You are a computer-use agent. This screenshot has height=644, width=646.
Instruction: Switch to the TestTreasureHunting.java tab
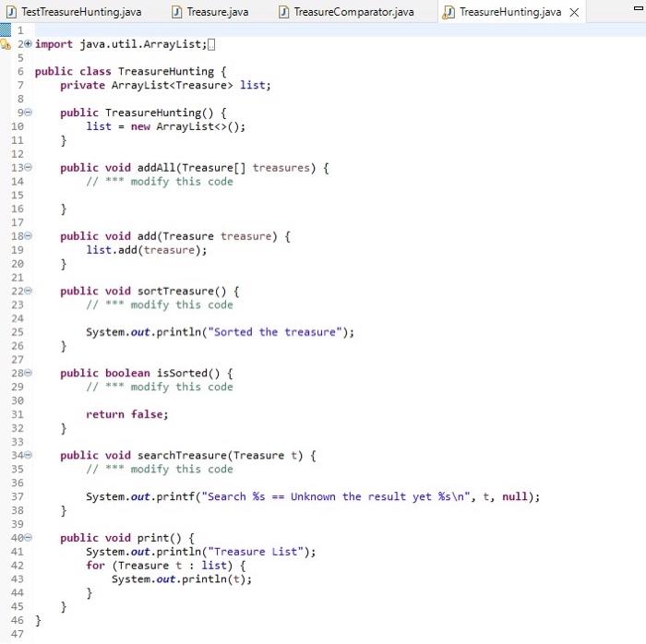coord(75,12)
